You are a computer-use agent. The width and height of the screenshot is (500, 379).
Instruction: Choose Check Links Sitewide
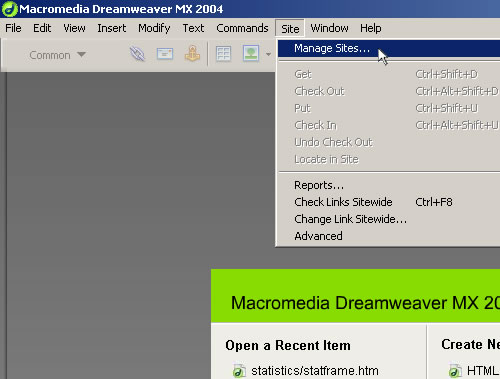point(389,202)
